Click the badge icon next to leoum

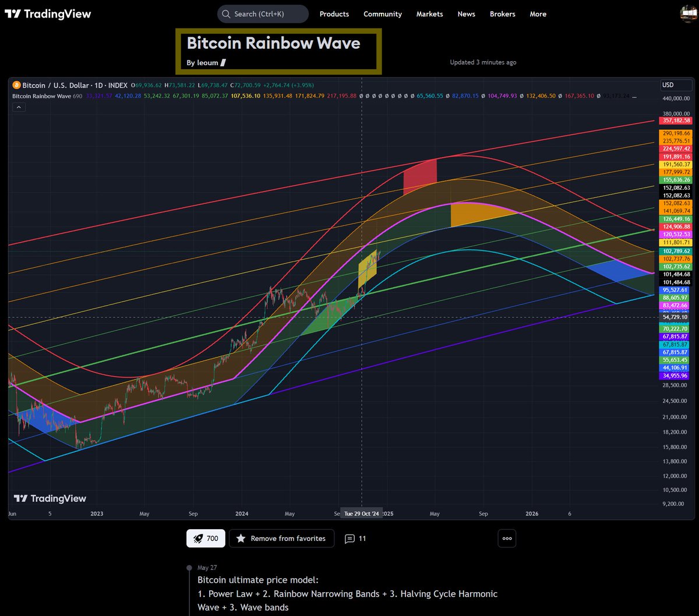tap(223, 62)
